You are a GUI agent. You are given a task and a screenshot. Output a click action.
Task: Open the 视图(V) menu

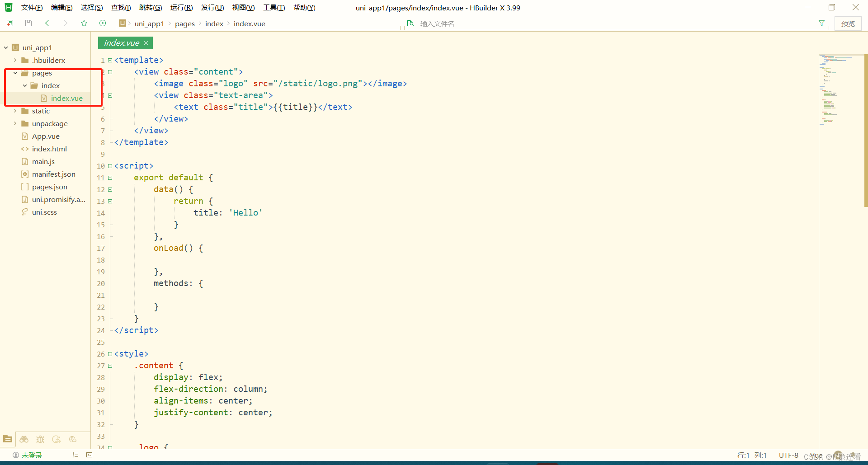(244, 8)
